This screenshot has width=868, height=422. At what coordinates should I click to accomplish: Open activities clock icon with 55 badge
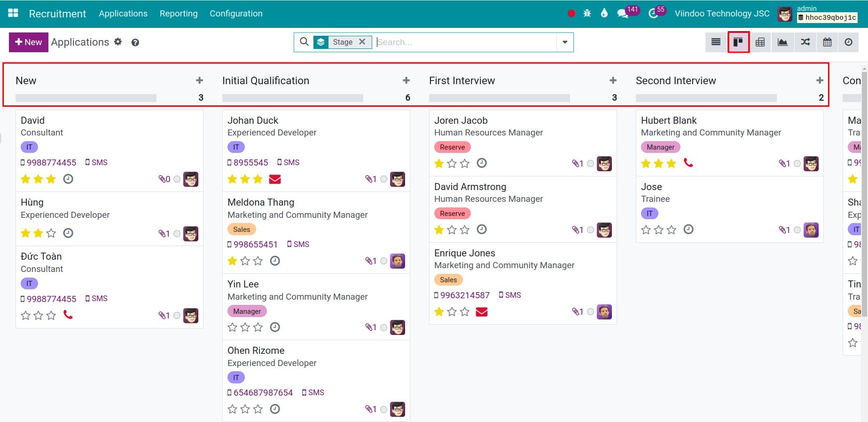653,14
